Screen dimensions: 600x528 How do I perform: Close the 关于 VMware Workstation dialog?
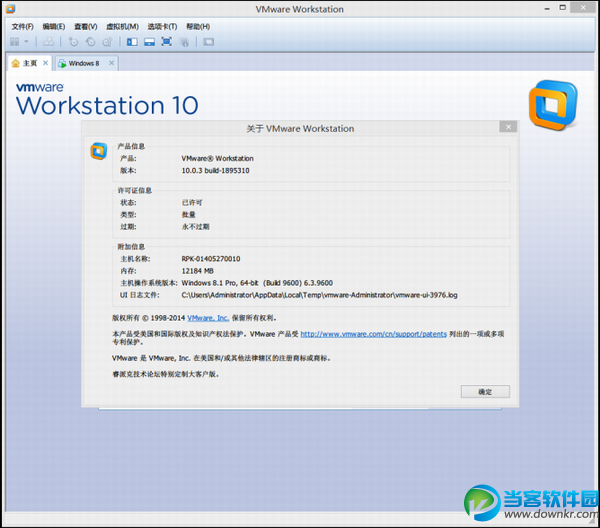[x=508, y=127]
